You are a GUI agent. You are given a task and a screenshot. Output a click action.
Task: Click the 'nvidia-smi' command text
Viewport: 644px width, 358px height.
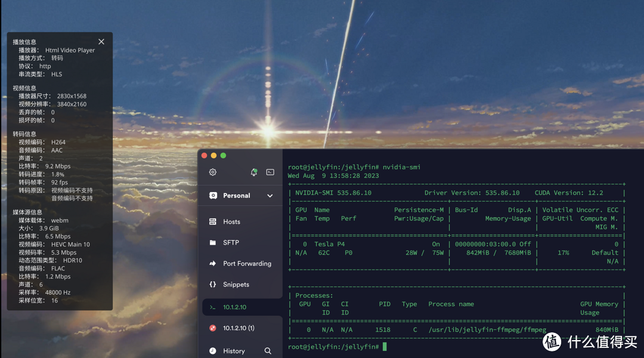tap(402, 167)
